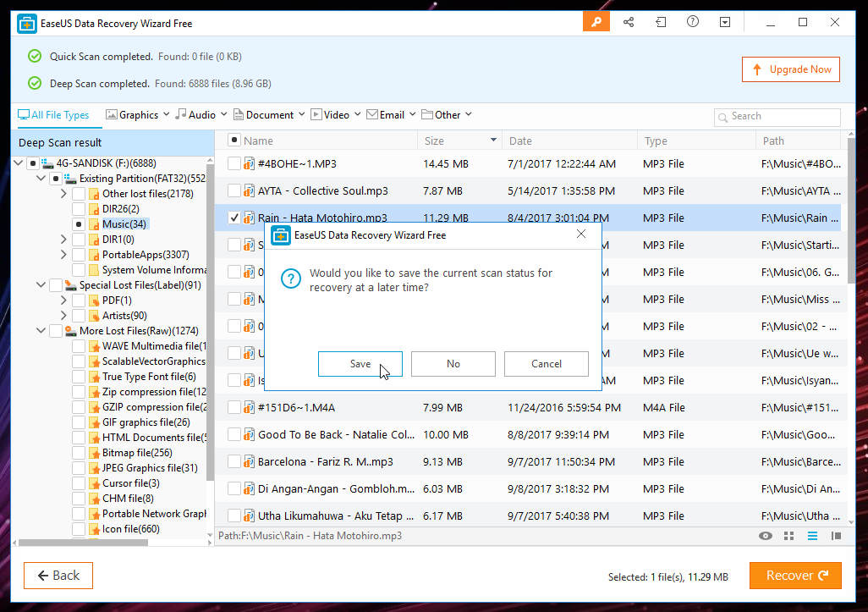Select the All File Types tab
The width and height of the screenshot is (868, 612).
(x=53, y=114)
